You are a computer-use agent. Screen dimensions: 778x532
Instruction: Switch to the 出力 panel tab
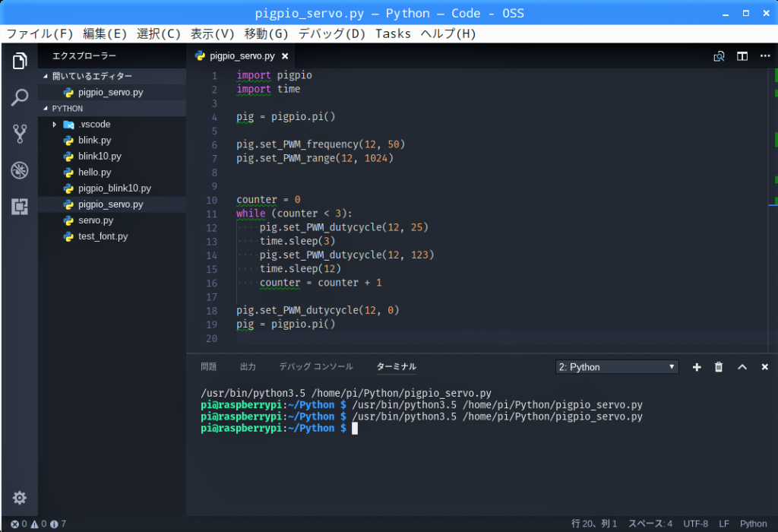[248, 367]
